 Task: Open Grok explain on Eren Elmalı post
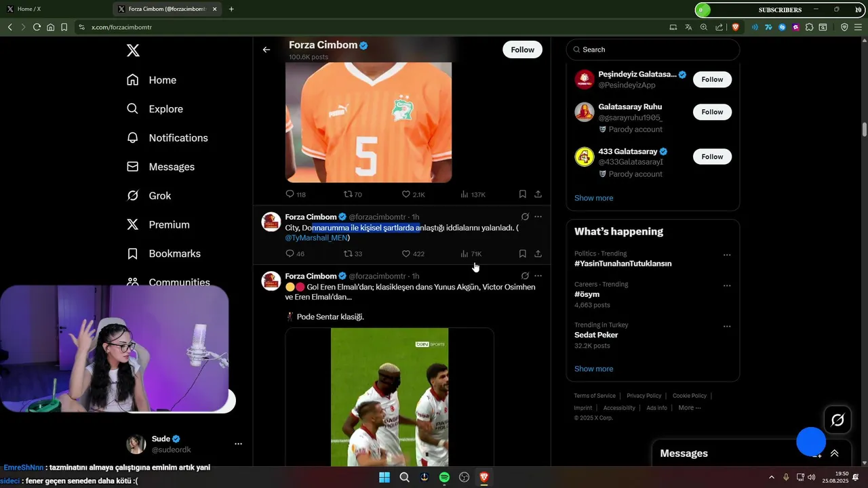525,276
